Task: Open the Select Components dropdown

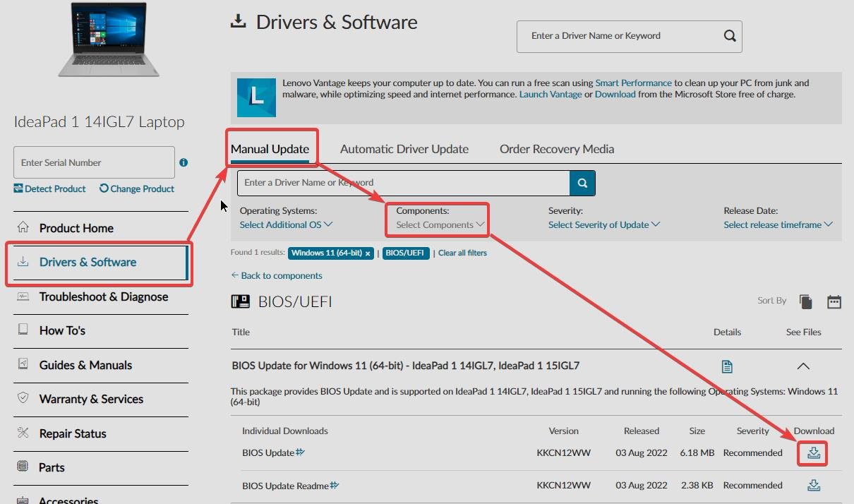Action: click(x=440, y=224)
